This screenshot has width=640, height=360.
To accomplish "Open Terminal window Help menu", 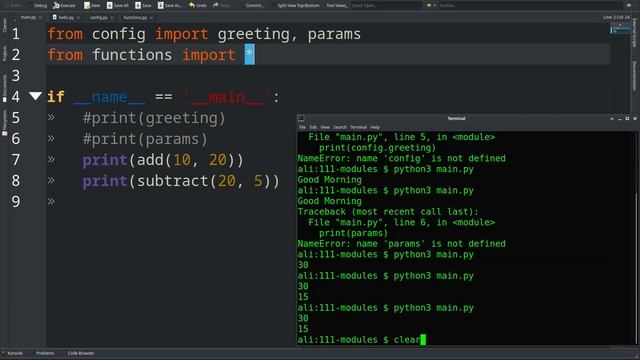I will point(375,127).
